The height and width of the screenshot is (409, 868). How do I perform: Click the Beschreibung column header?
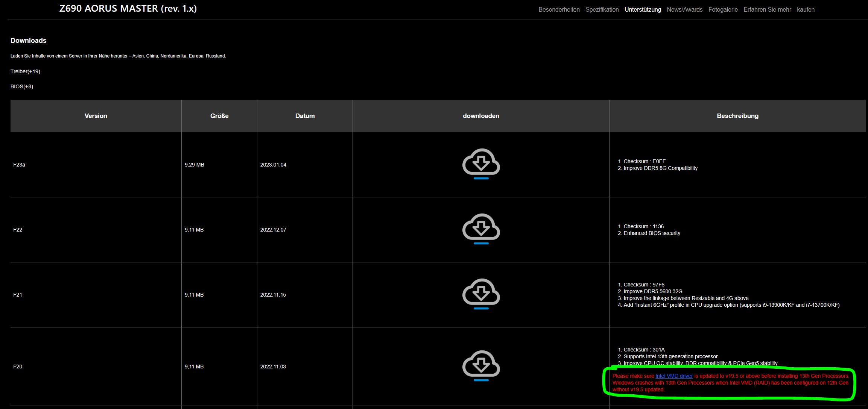(737, 116)
